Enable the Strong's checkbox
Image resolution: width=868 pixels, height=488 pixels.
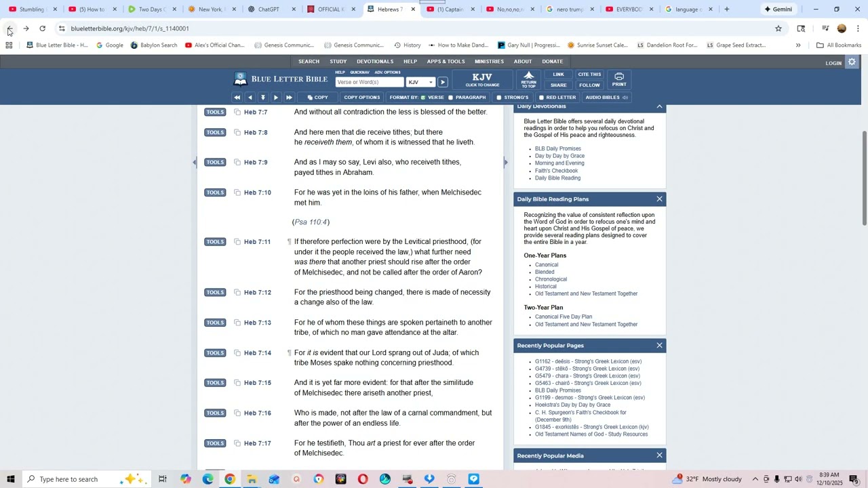coord(499,98)
